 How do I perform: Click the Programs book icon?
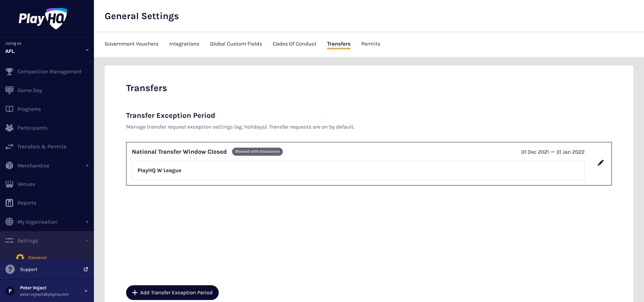click(9, 109)
